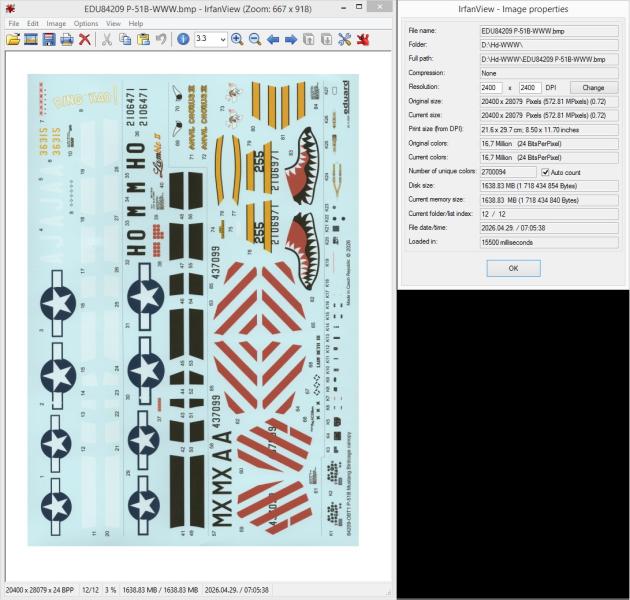Undo last action with the arrow icon
The image size is (630, 600).
click(161, 39)
